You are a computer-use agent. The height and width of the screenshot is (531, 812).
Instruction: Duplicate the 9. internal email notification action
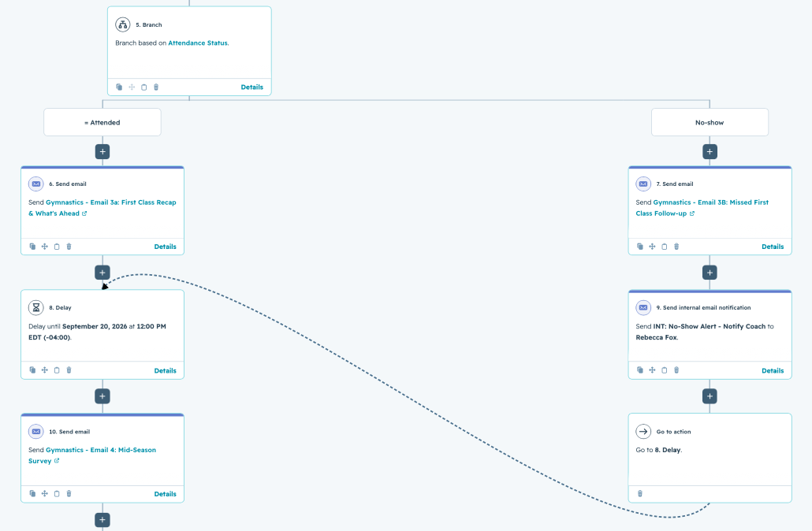[x=640, y=370]
